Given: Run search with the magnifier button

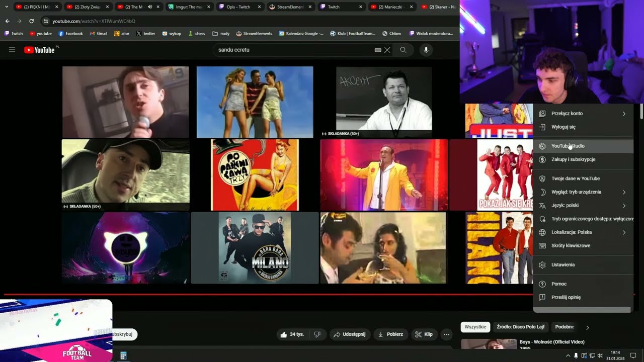Looking at the screenshot, I should pos(403,50).
